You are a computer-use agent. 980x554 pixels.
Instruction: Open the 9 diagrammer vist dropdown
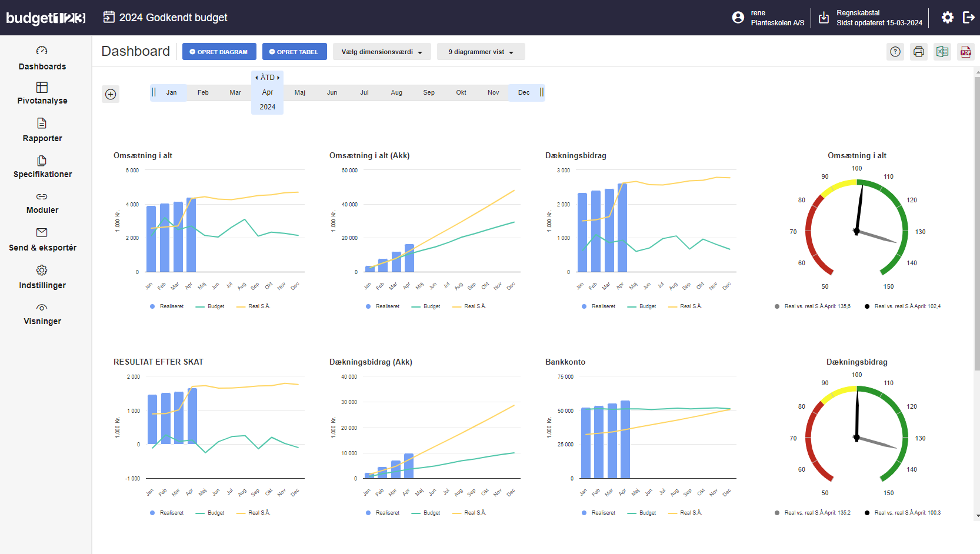[481, 52]
